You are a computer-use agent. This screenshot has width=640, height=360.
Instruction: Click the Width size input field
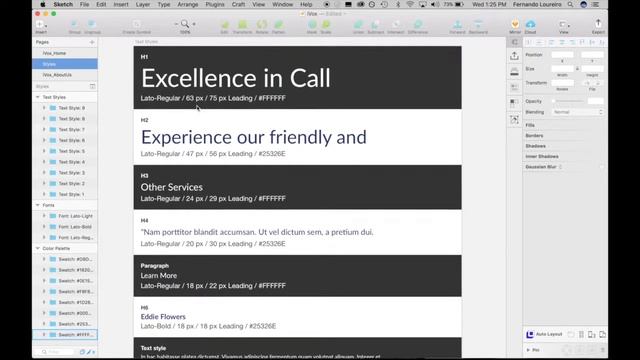coord(562,69)
